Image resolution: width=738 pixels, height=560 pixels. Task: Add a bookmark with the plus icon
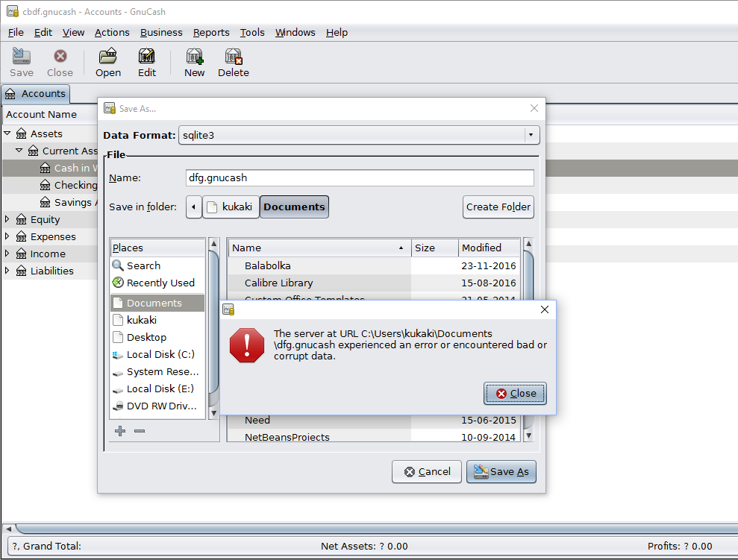120,431
